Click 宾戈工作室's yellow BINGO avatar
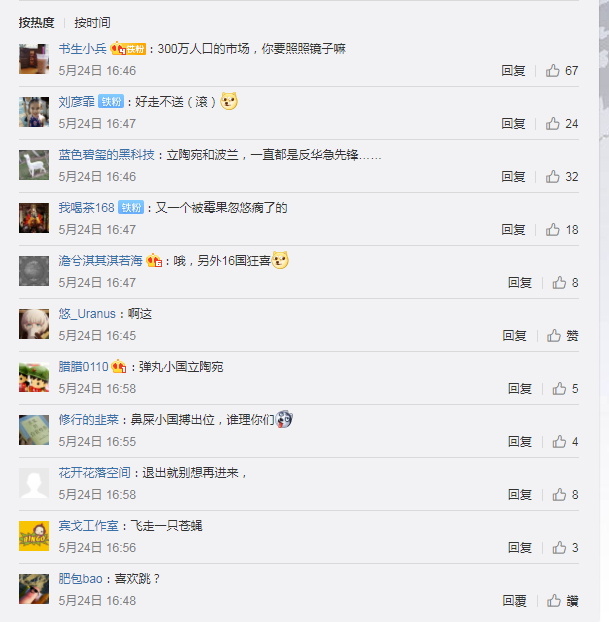The height and width of the screenshot is (622, 609). (x=34, y=536)
